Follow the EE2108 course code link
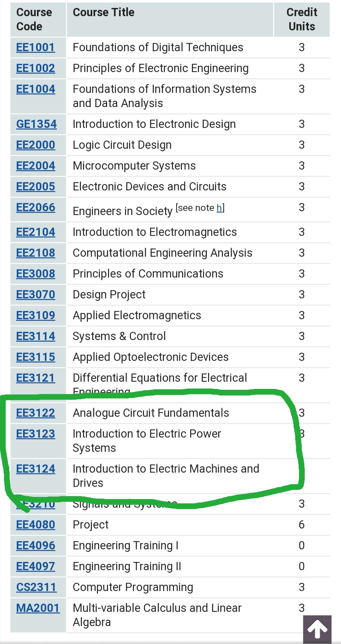 [x=35, y=253]
